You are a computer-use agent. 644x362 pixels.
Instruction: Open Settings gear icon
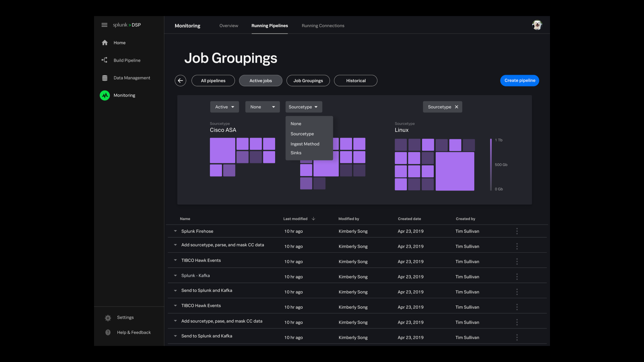[x=108, y=318]
